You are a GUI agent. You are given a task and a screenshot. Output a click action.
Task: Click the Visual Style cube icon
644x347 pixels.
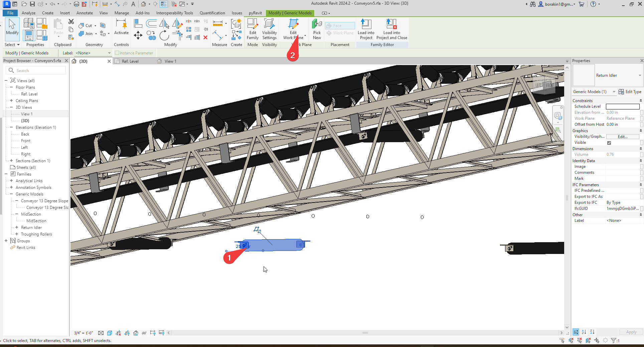(110, 333)
